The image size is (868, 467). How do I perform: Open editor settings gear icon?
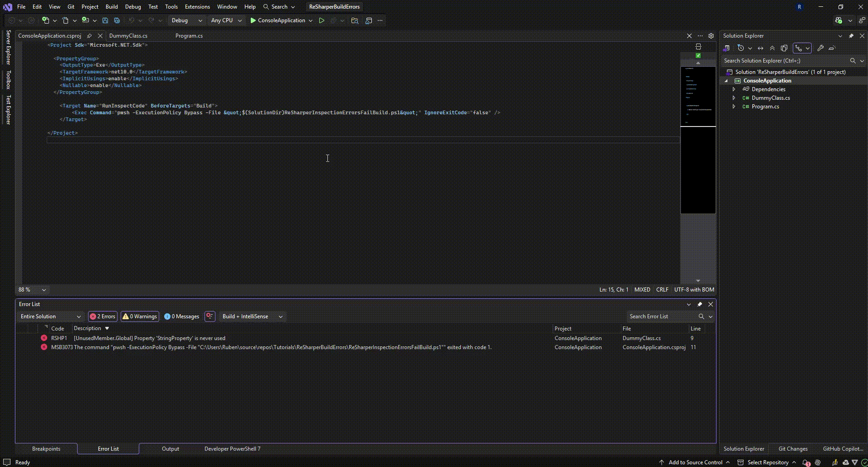pyautogui.click(x=711, y=36)
